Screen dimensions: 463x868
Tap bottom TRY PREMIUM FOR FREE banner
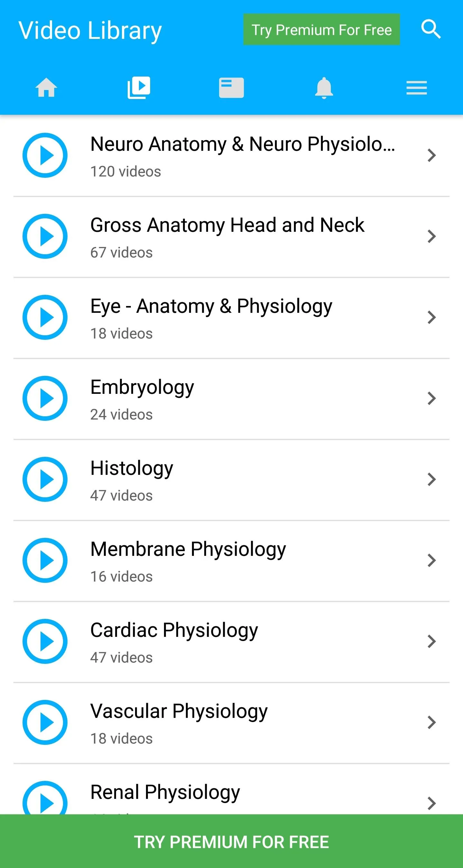[x=232, y=842]
